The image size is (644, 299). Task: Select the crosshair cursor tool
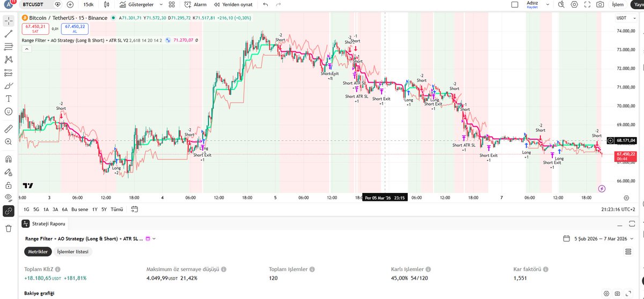(8, 21)
